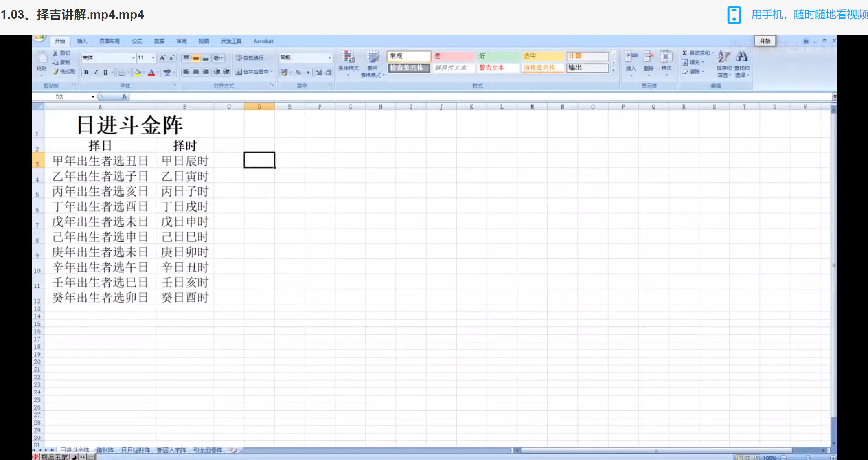Toggle underline formatting button
This screenshot has width=868, height=460.
click(105, 72)
